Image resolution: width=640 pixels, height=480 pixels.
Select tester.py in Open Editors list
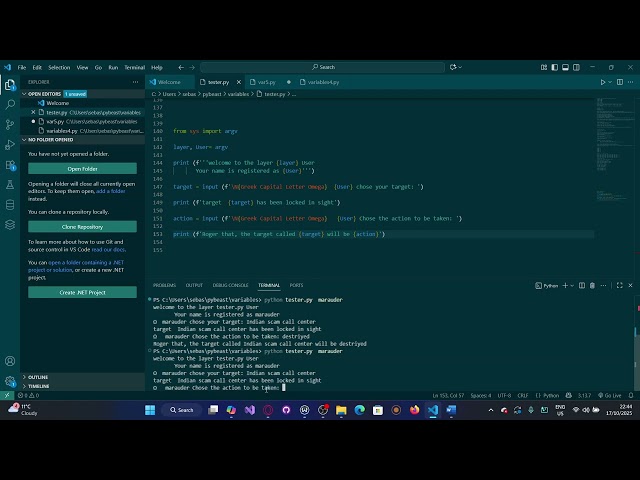click(x=83, y=112)
